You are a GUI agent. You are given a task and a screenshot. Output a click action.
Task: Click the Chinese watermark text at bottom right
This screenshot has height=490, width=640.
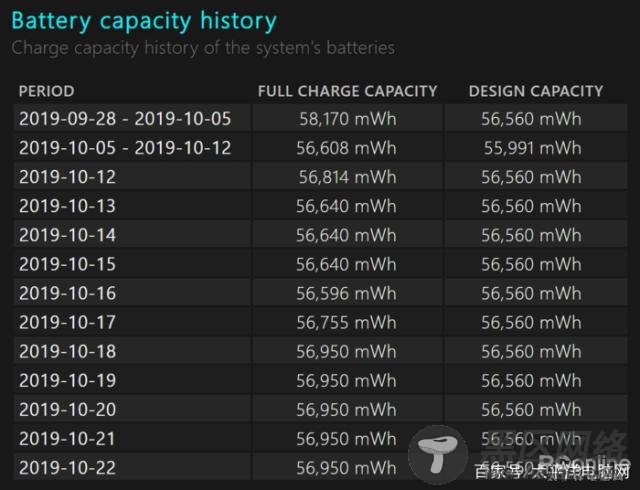tap(552, 471)
